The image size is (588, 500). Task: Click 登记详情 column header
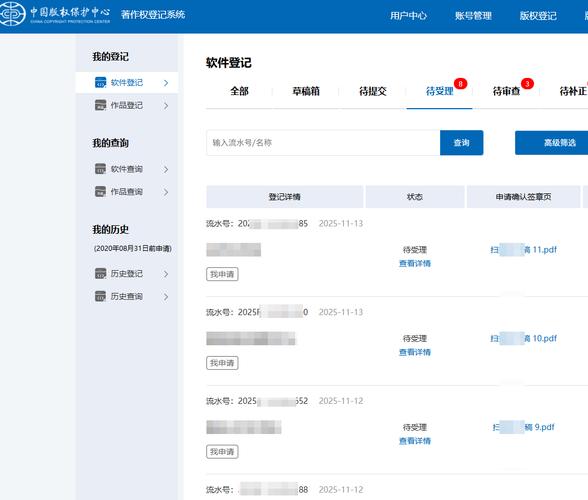tap(285, 197)
